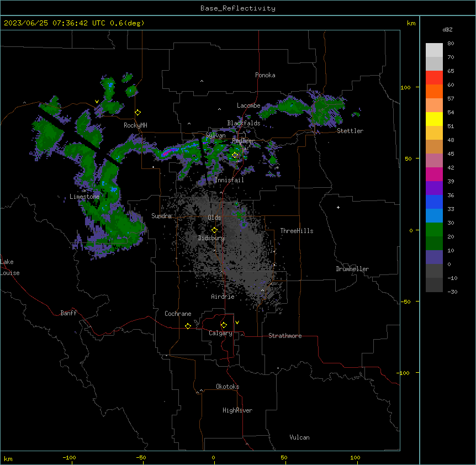Viewport: 476px width, 465px height.
Task: Select the blue 36-33 dBZ legend swatch
Action: tap(434, 202)
